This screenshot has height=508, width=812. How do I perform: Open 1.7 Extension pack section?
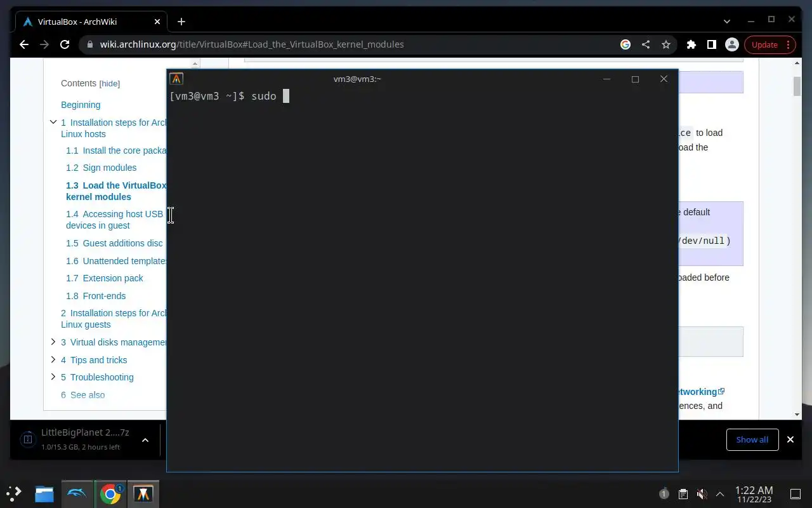(x=105, y=278)
